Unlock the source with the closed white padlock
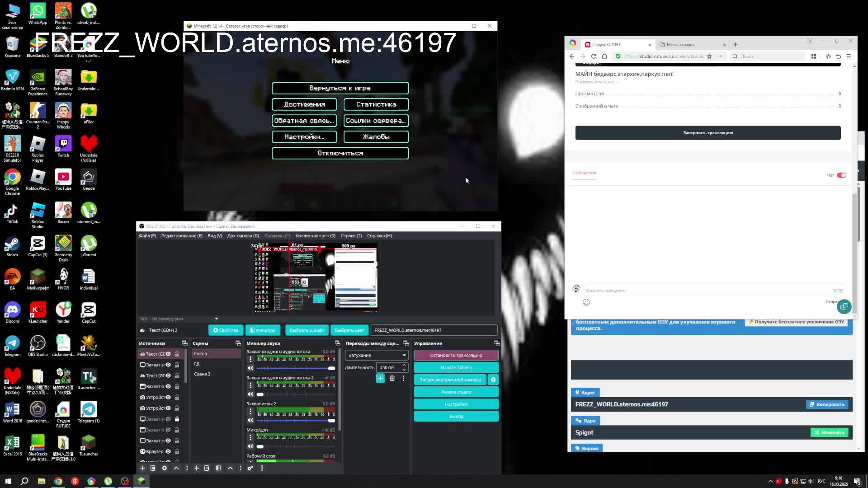Screen dimensions: 868x488 tap(177, 419)
